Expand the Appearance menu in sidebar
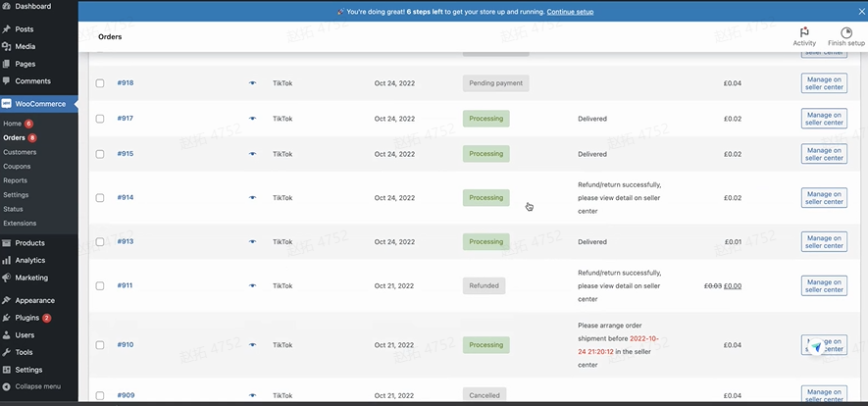Image resolution: width=868 pixels, height=406 pixels. pos(34,301)
